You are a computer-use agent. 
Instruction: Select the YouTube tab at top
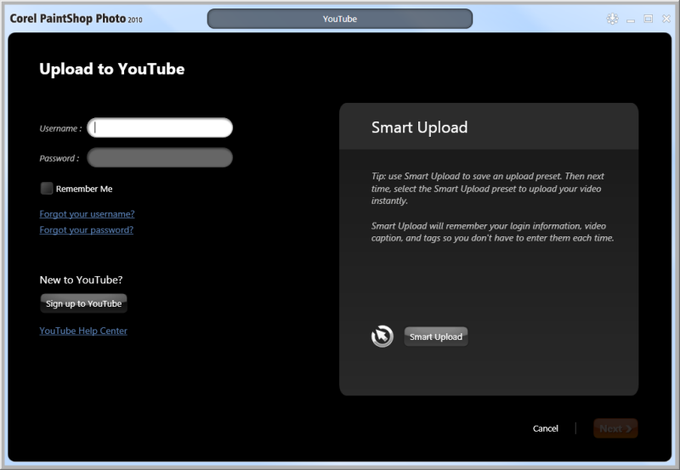[x=340, y=19]
